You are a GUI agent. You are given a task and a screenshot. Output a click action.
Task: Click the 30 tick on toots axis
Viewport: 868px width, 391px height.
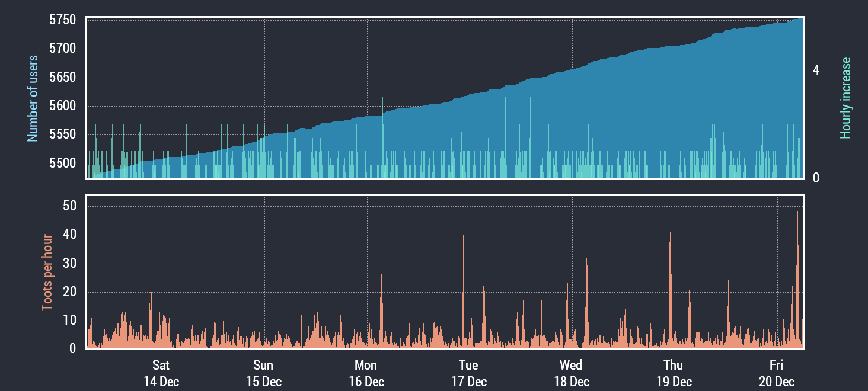coord(69,263)
